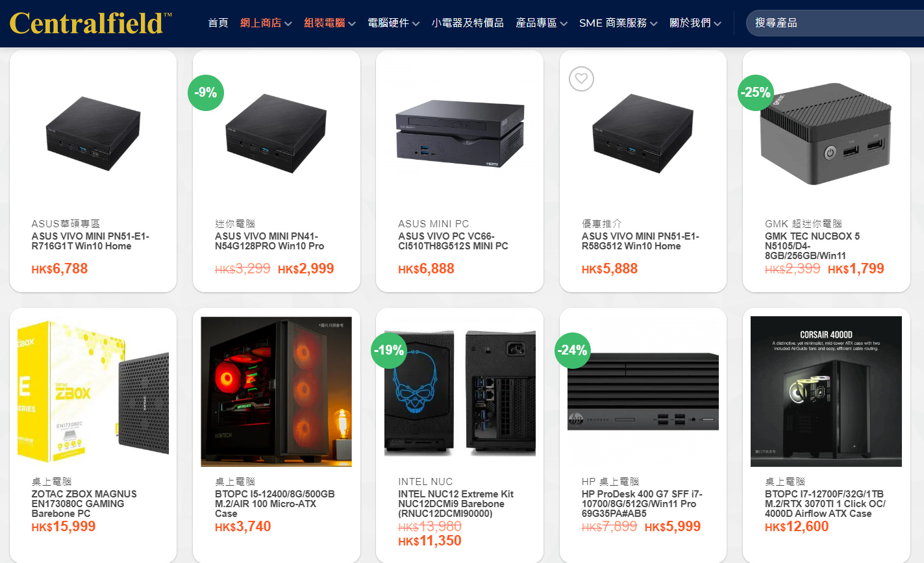Open HP ProDesk 400 G7 SFF link
The width and height of the screenshot is (924, 563).
(642, 504)
